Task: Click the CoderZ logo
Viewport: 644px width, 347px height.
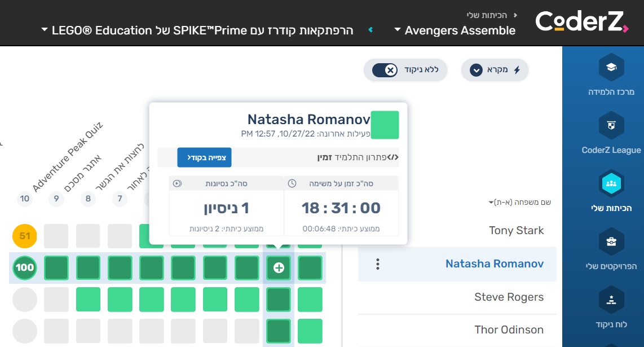Action: [x=581, y=22]
